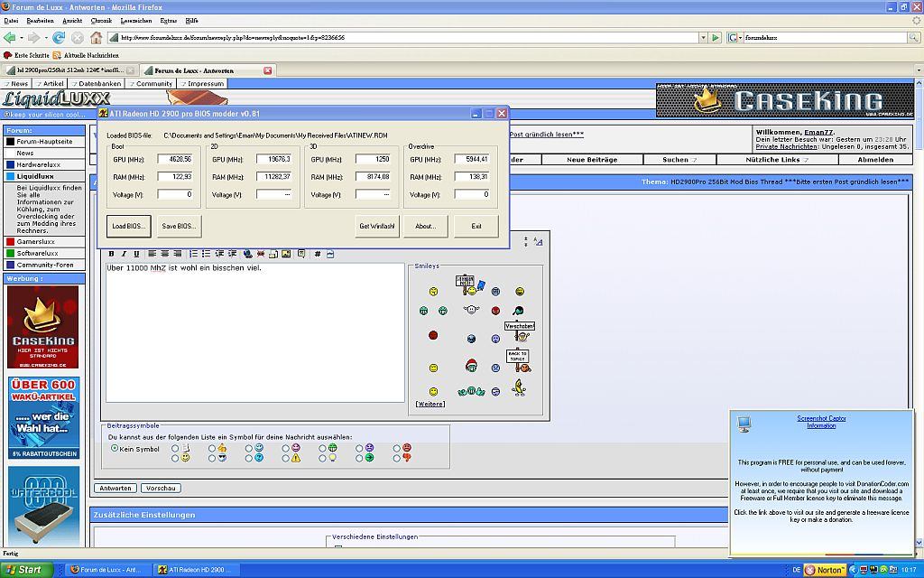Choose the thumbs-down post symbol

click(x=397, y=458)
